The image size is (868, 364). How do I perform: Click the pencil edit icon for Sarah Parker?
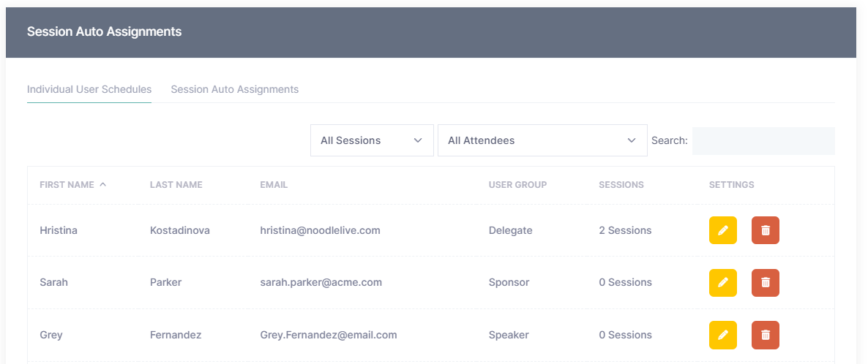coord(722,282)
